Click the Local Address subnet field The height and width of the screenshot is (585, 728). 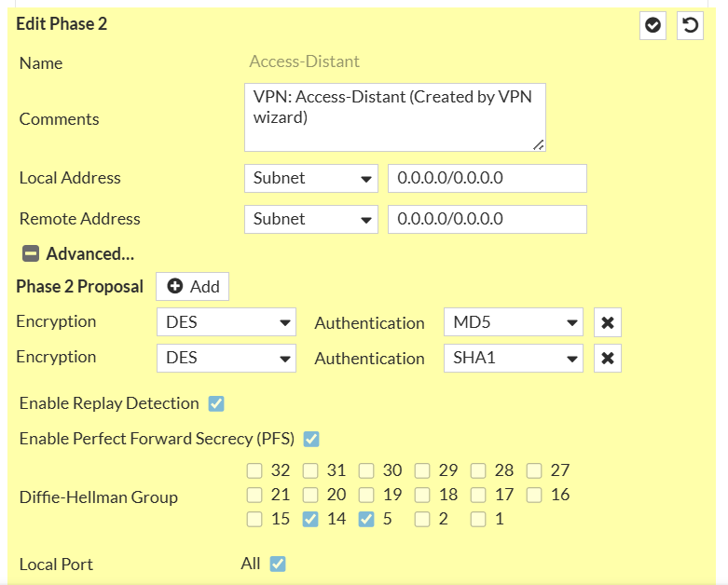click(487, 178)
